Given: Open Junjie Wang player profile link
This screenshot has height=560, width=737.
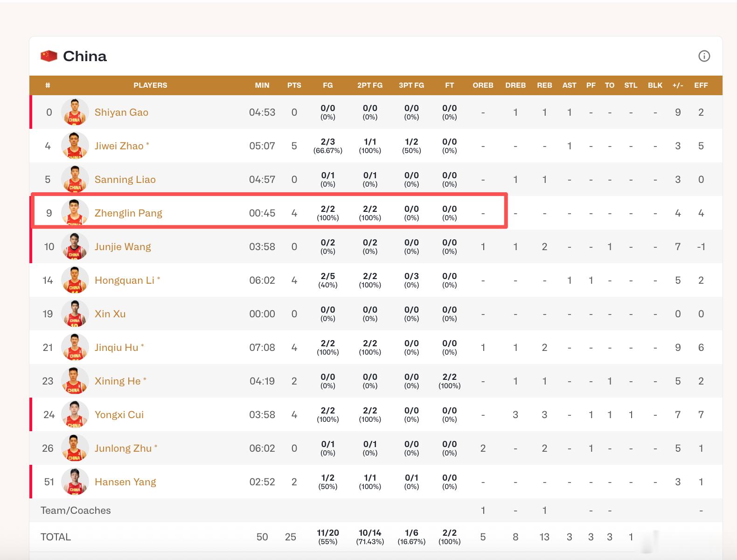Looking at the screenshot, I should 123,246.
